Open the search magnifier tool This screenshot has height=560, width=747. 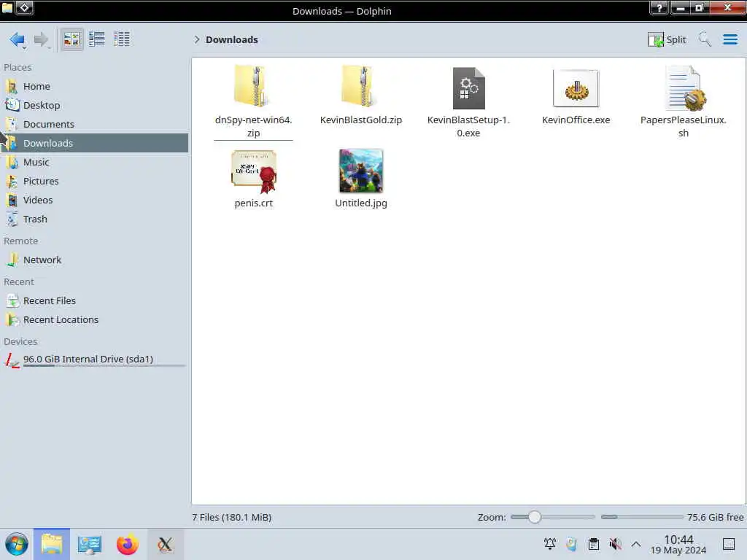tap(704, 39)
